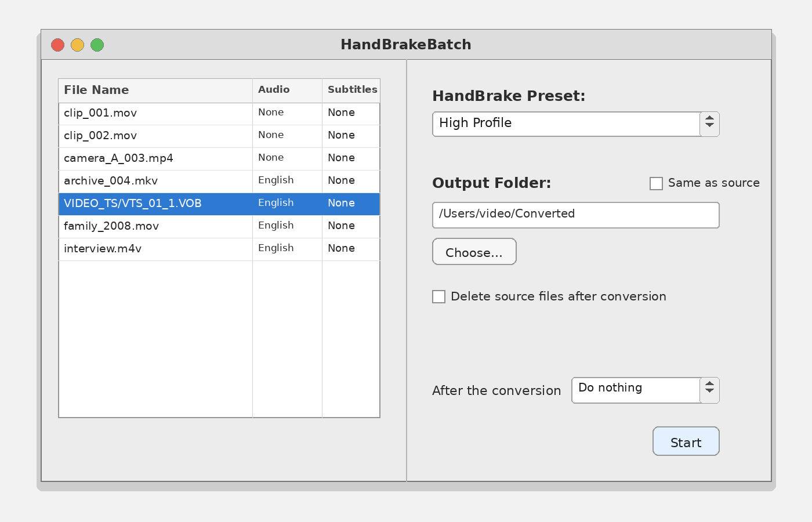
Task: Click the English audio cell for interview.m4v
Action: (x=287, y=249)
